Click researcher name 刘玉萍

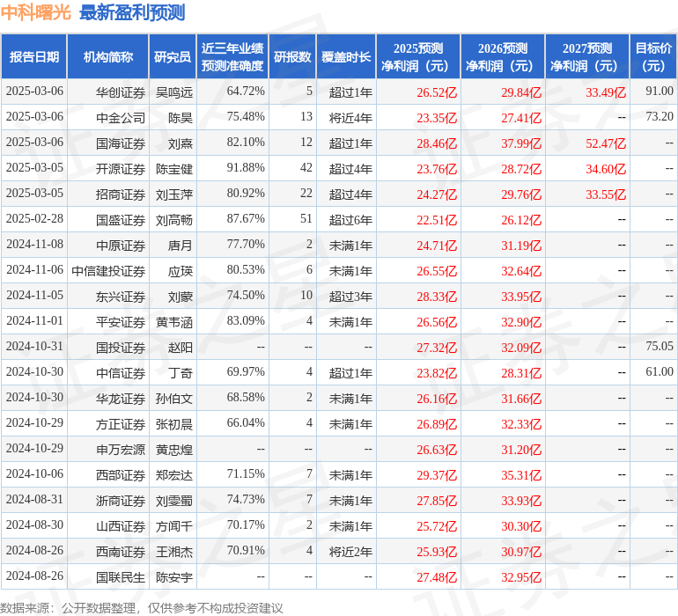pyautogui.click(x=174, y=194)
